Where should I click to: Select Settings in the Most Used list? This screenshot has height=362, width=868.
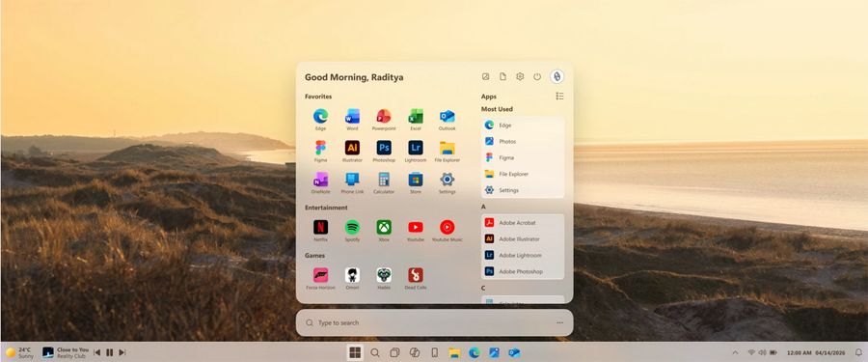(523, 189)
